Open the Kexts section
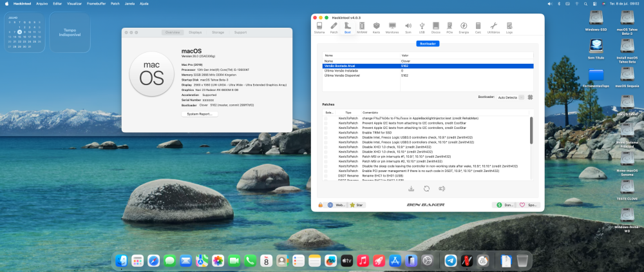The image size is (644, 272). click(x=376, y=28)
